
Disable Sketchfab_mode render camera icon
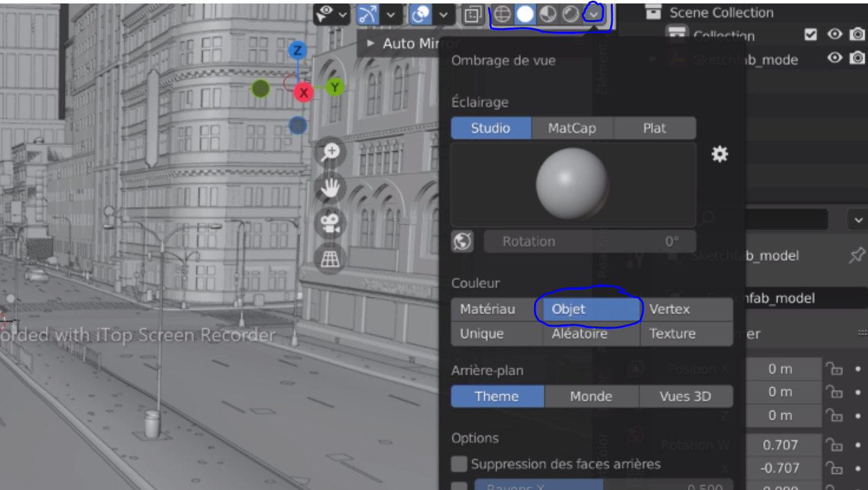click(857, 58)
